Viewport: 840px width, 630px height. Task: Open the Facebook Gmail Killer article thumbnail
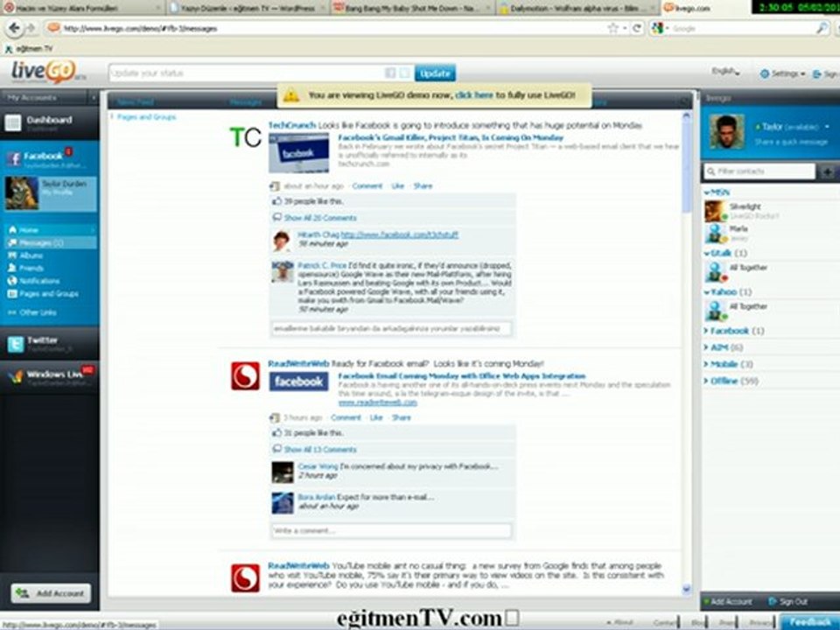tap(298, 152)
